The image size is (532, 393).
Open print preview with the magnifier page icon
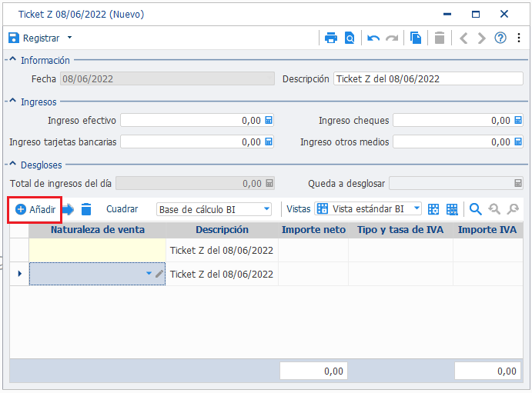tap(350, 38)
